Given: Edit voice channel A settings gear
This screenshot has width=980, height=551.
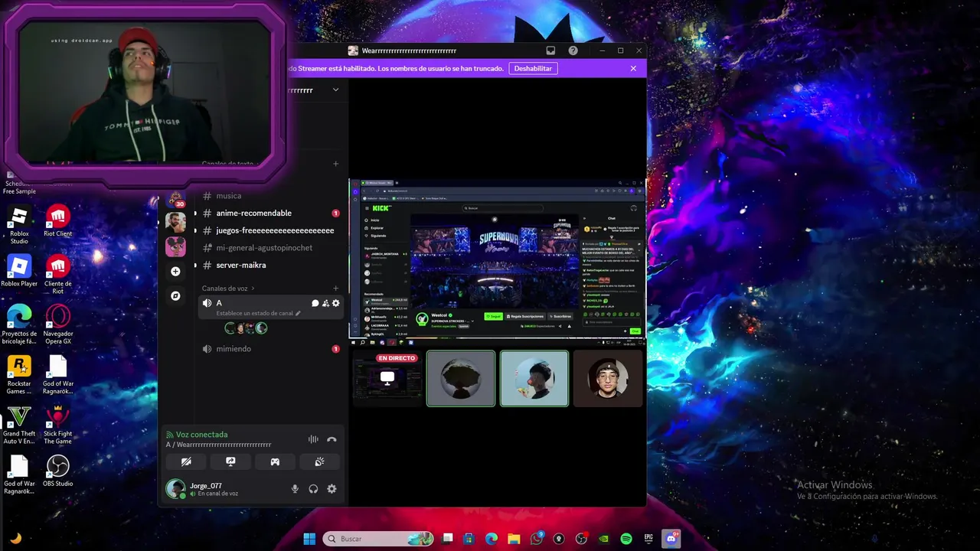Looking at the screenshot, I should 335,303.
